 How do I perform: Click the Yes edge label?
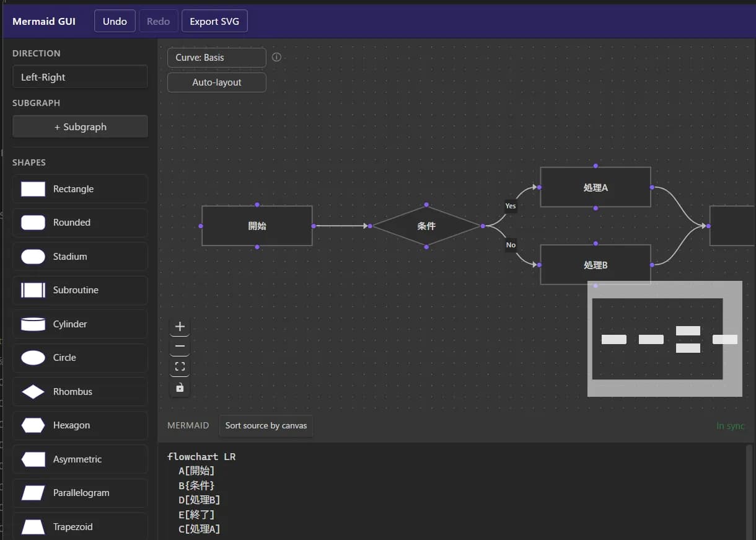pyautogui.click(x=511, y=206)
